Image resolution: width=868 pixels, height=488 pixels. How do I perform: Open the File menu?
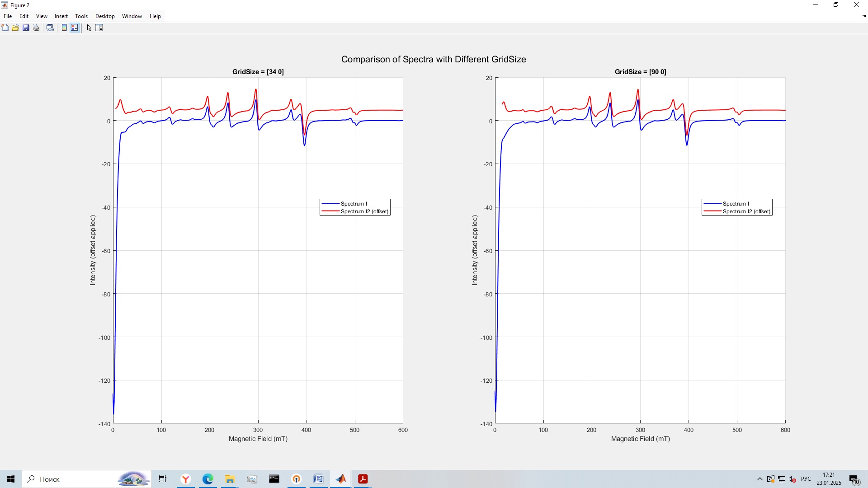(x=8, y=16)
